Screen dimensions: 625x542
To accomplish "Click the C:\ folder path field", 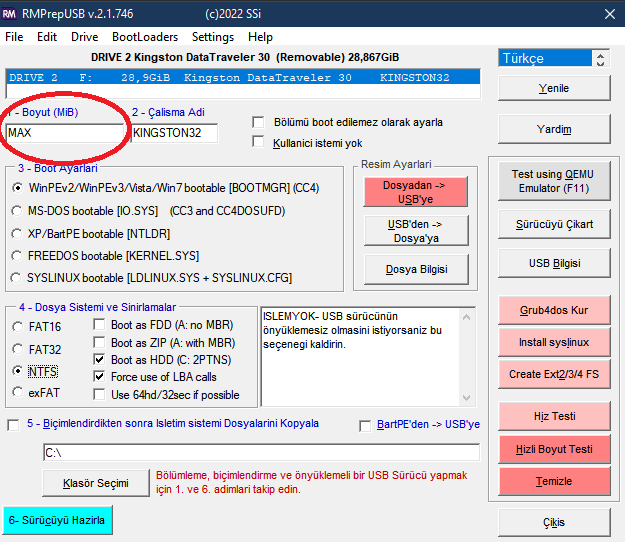I will (x=261, y=453).
